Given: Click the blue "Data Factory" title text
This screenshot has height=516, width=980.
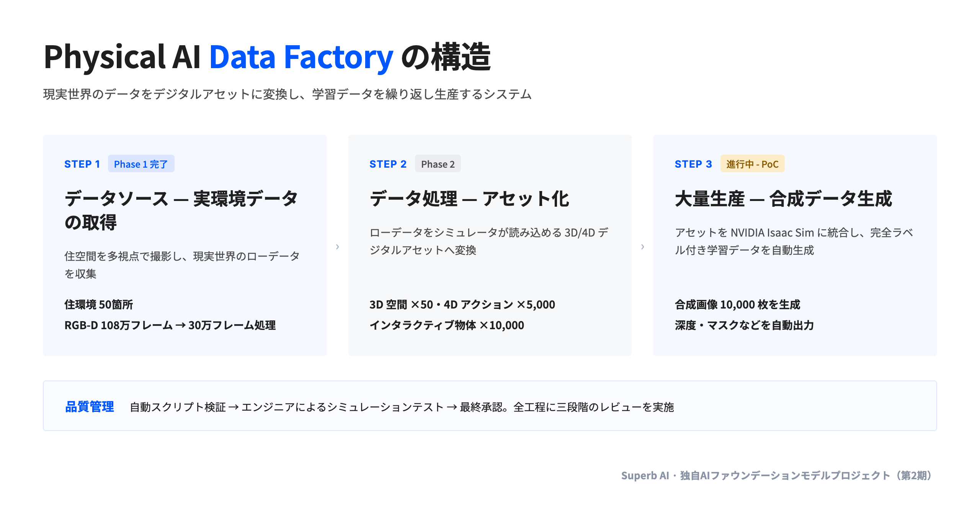Looking at the screenshot, I should tap(301, 57).
